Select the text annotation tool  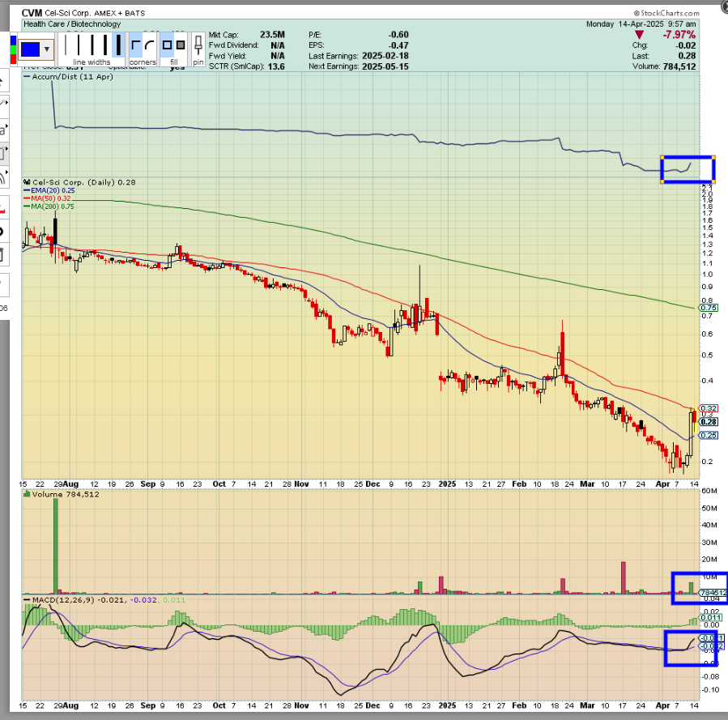[x=3, y=130]
